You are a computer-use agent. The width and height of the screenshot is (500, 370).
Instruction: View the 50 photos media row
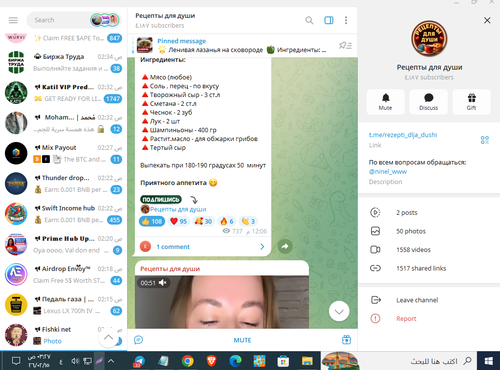(429, 231)
